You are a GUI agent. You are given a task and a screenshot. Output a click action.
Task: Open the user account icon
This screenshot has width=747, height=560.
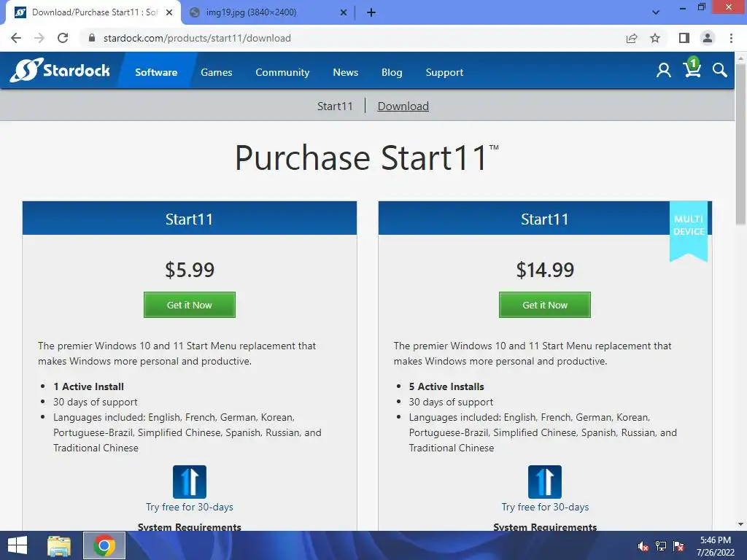point(663,71)
